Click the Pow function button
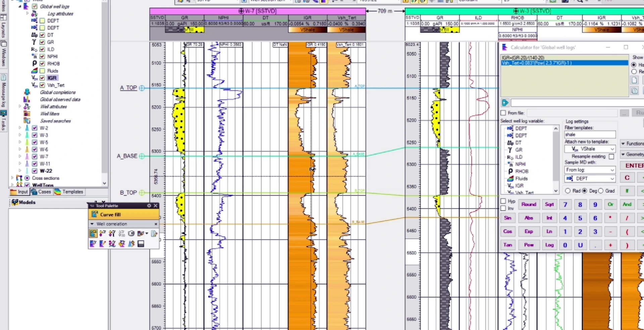 529,245
